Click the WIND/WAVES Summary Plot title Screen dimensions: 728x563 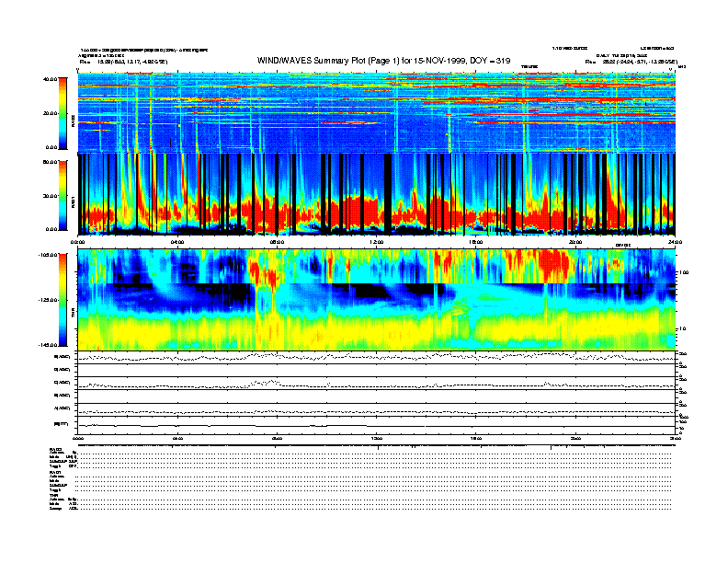(x=383, y=61)
